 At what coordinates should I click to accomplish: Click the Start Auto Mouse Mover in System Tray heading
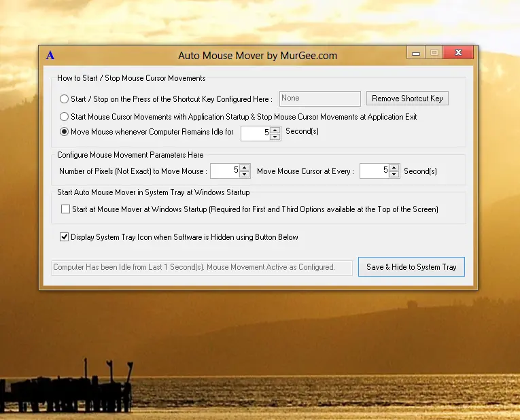pyautogui.click(x=153, y=192)
